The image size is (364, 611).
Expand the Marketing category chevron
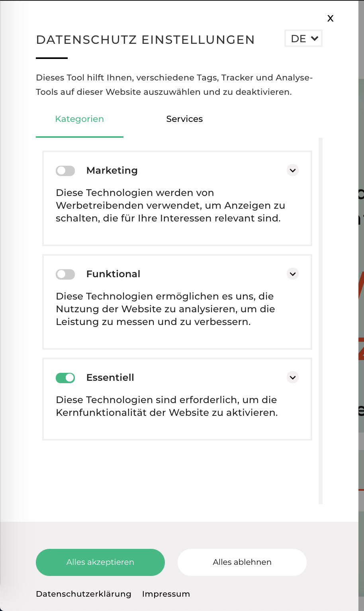(x=293, y=170)
